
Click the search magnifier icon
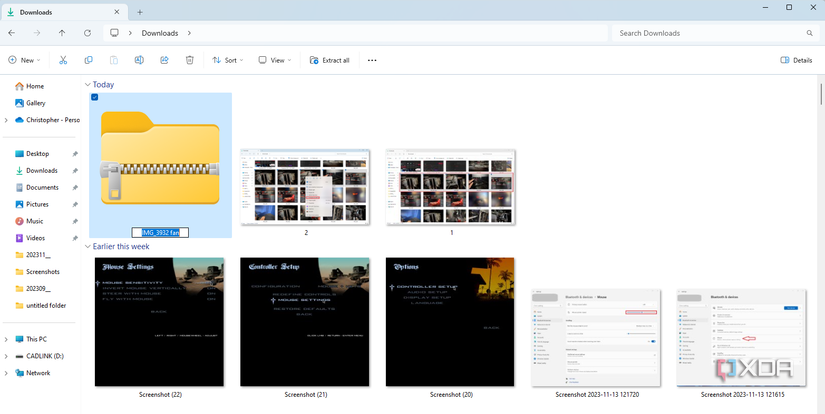pos(810,33)
